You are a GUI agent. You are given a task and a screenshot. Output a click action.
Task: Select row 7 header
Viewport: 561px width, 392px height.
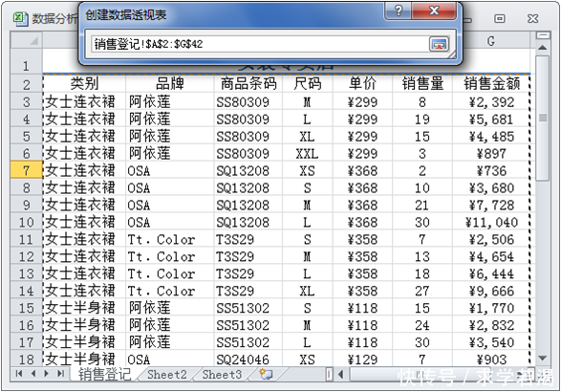coord(27,170)
